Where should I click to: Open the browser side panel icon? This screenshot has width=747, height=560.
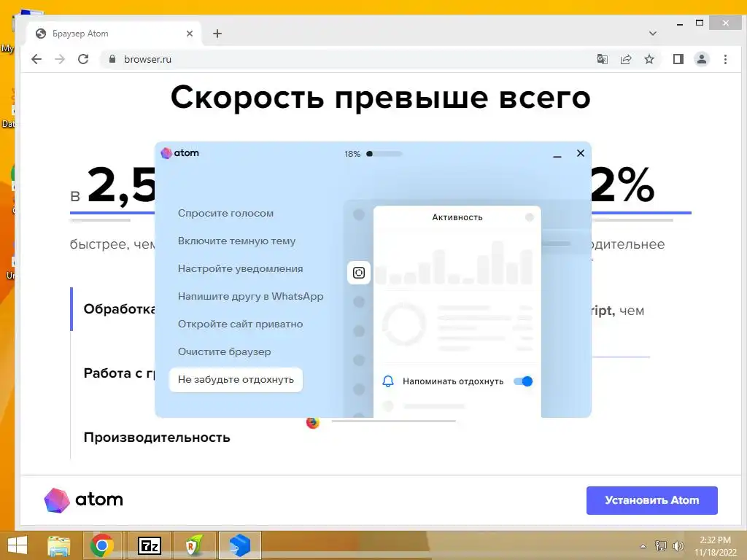point(678,59)
